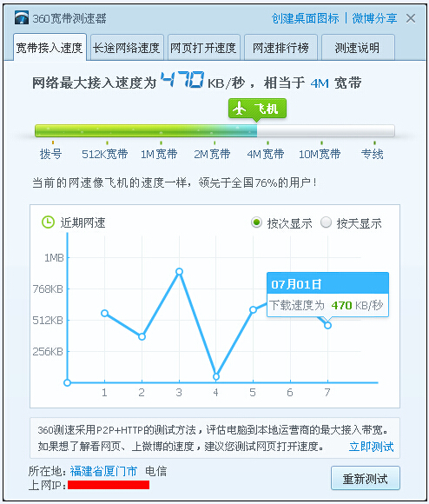This screenshot has width=429, height=504.
Task: Switch to the 宽带接入速度 tab
Action: click(x=49, y=47)
